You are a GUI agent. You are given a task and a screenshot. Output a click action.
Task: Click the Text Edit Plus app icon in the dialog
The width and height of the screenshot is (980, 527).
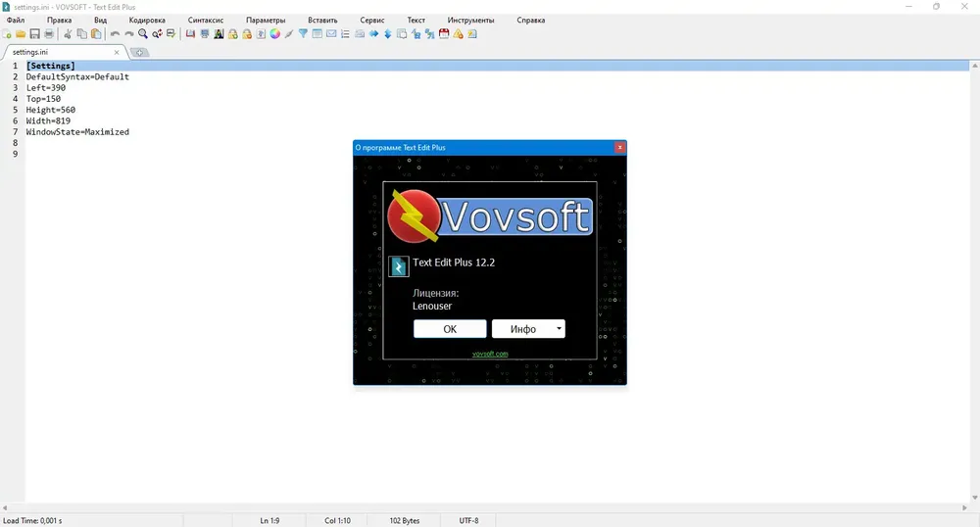pos(398,266)
